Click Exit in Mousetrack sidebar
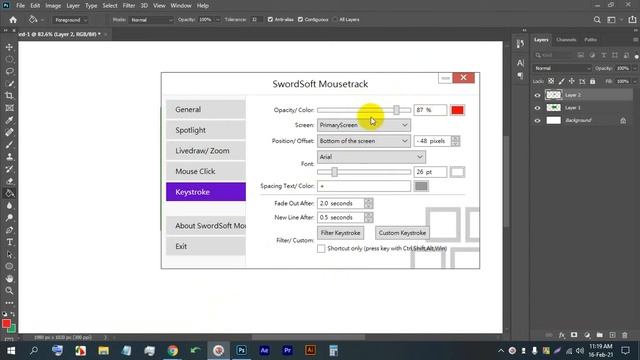Viewport: 640px width, 360px height. [206, 247]
